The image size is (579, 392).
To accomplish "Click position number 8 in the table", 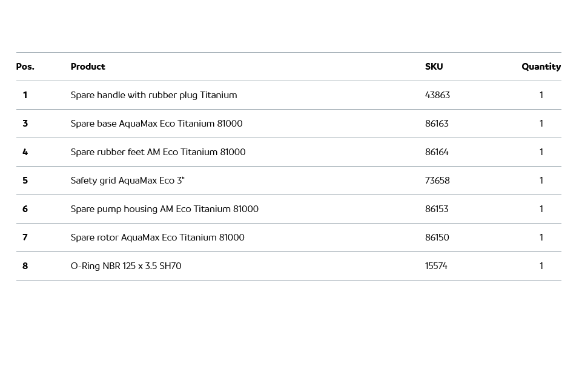I will coord(25,266).
